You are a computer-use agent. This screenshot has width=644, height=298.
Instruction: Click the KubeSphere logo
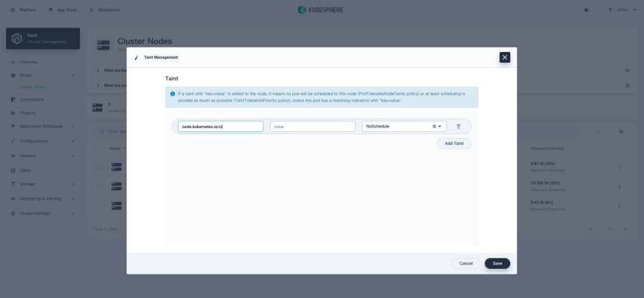[x=322, y=10]
